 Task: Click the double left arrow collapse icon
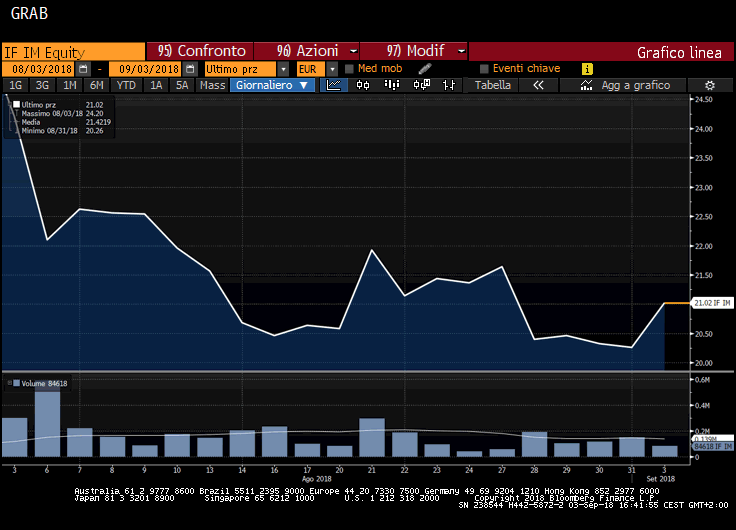[x=538, y=86]
